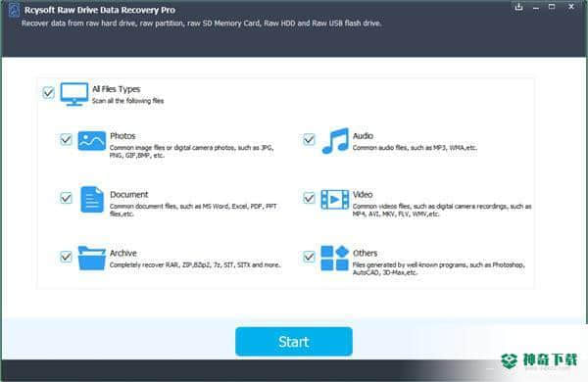The width and height of the screenshot is (588, 382).
Task: Click the "Others" heading text
Action: (x=365, y=253)
